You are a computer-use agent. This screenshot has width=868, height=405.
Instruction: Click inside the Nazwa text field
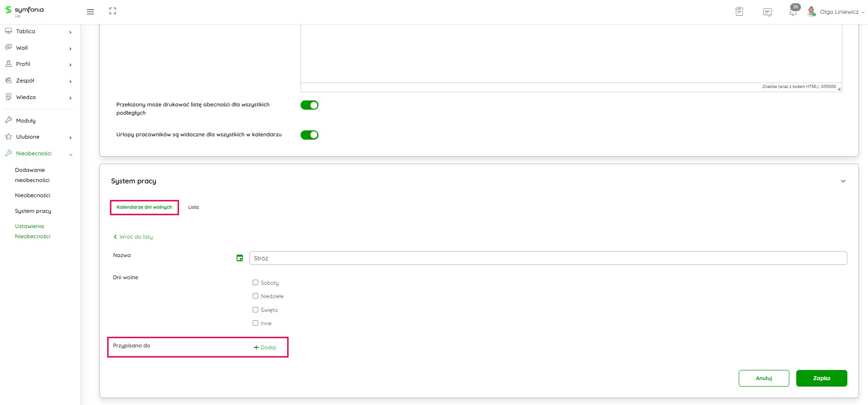(548, 258)
